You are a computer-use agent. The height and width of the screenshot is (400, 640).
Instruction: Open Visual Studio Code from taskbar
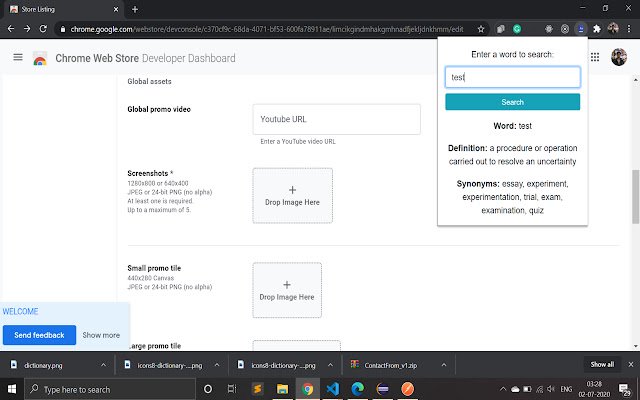click(333, 389)
